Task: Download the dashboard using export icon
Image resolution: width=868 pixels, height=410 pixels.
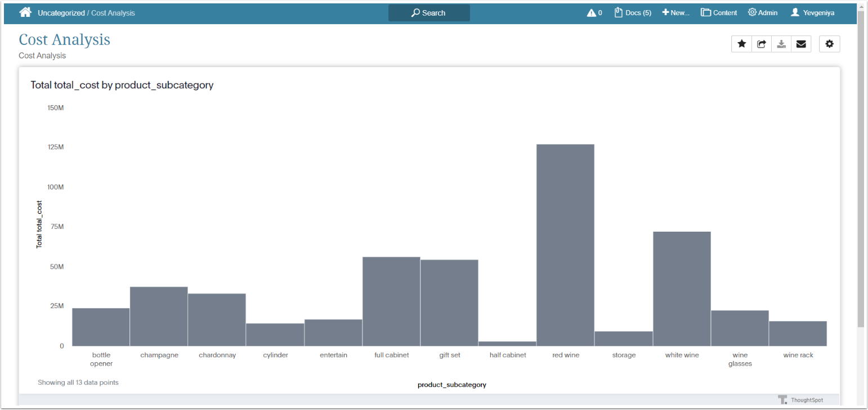Action: click(781, 44)
